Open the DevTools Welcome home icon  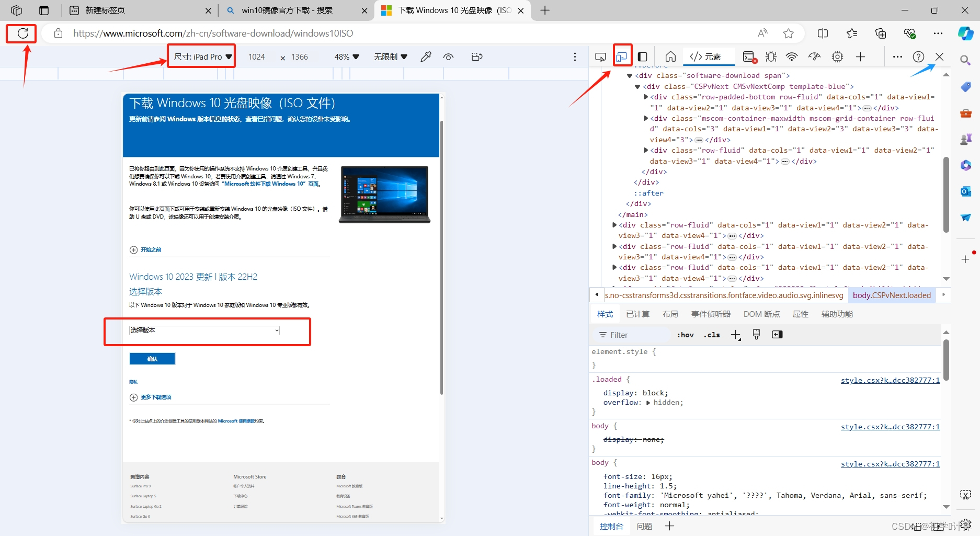point(671,56)
